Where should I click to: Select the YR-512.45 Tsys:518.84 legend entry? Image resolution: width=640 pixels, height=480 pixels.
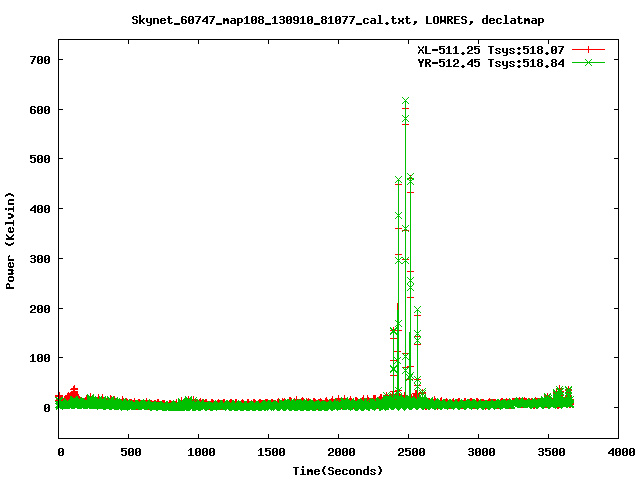coord(491,63)
